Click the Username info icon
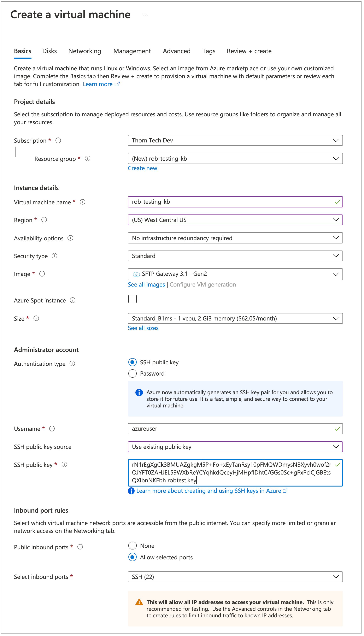Viewport: 364px width, 636px height. [52, 429]
